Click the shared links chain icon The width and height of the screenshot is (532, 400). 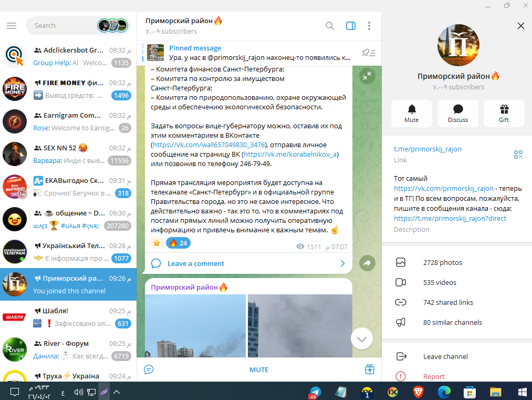coord(401,302)
